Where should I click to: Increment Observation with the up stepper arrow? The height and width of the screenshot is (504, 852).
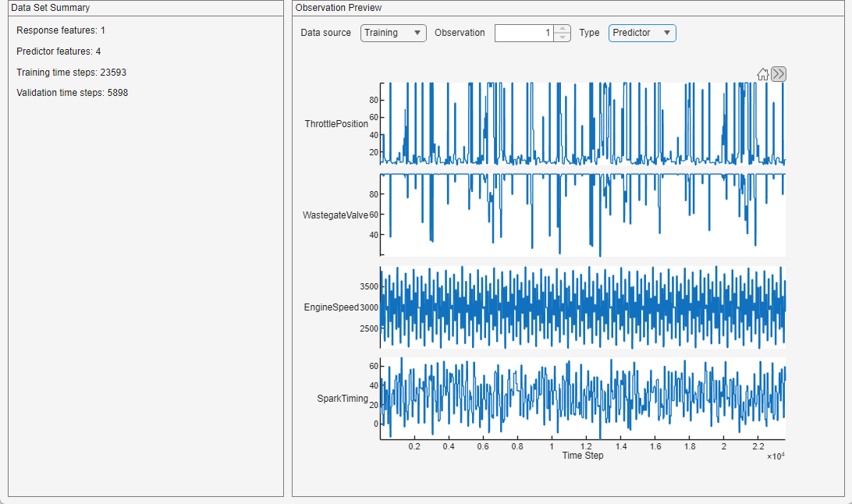tap(562, 29)
